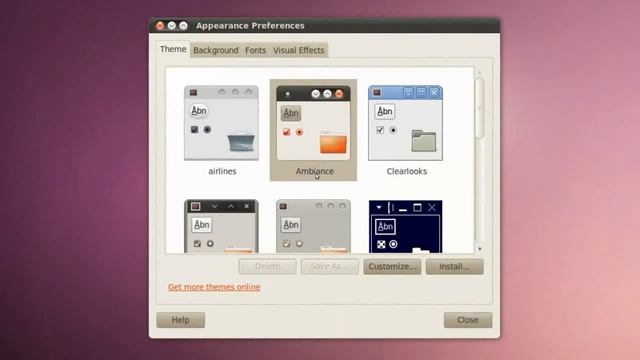
Task: Click the Appearance Preferences title text
Action: (x=250, y=26)
